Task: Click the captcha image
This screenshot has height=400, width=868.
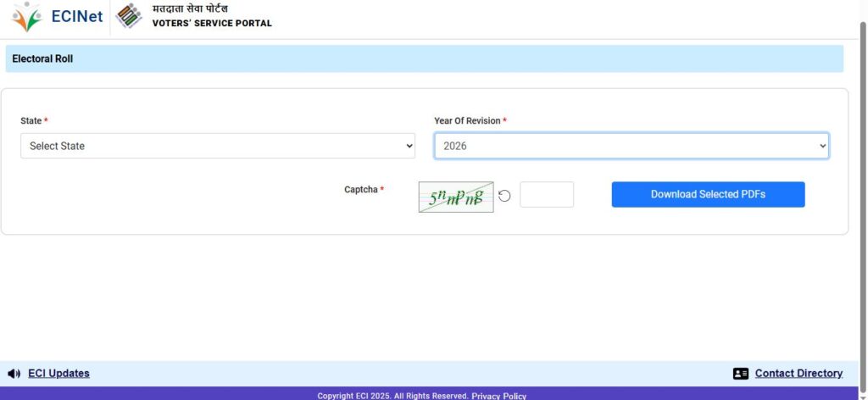Action: point(455,197)
